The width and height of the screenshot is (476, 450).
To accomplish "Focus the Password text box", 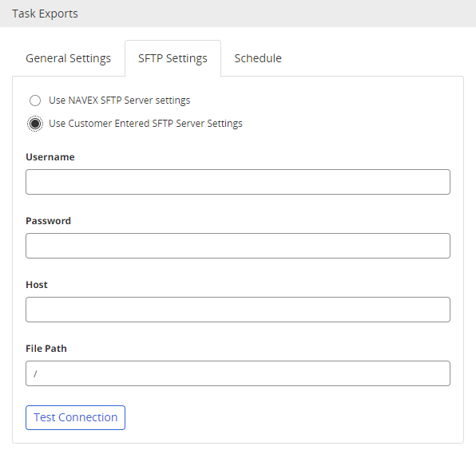I will pyautogui.click(x=238, y=246).
